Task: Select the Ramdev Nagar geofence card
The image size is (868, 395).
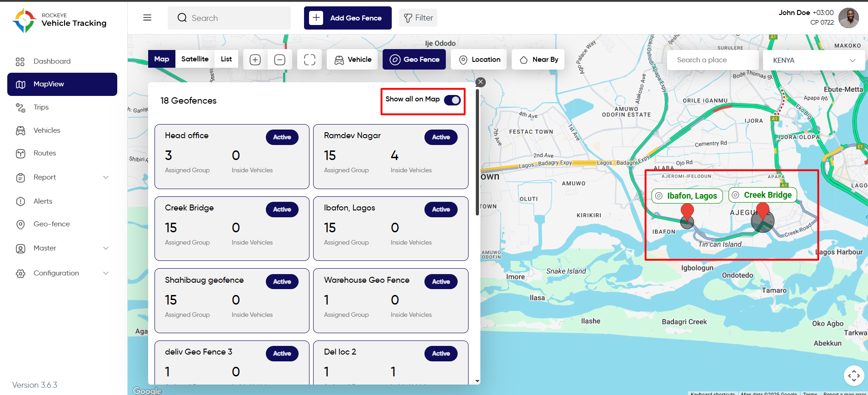Action: [391, 156]
